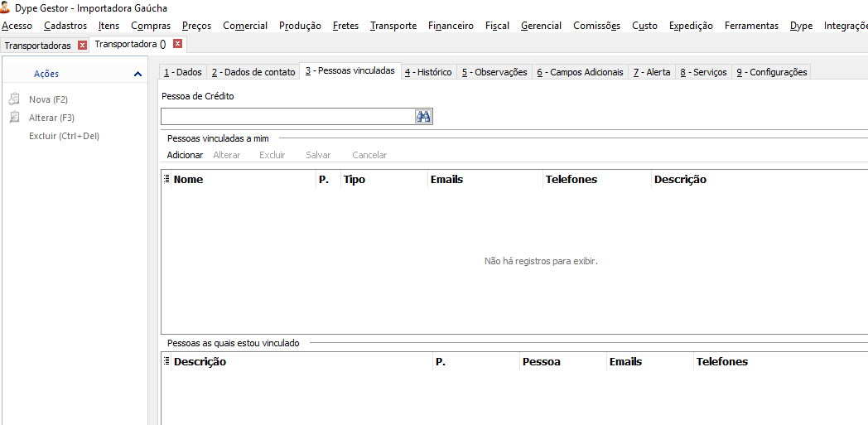
Task: Click the Descrição column header in upper grid
Action: pyautogui.click(x=759, y=179)
